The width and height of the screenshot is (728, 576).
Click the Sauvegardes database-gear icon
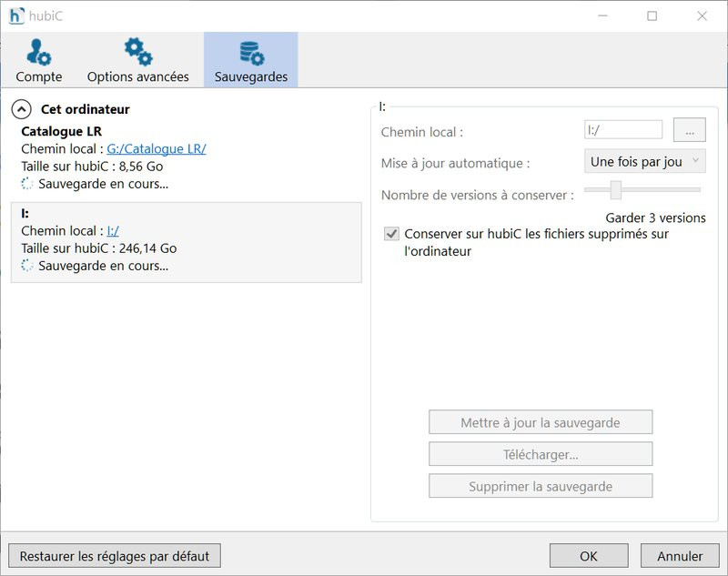pos(252,53)
